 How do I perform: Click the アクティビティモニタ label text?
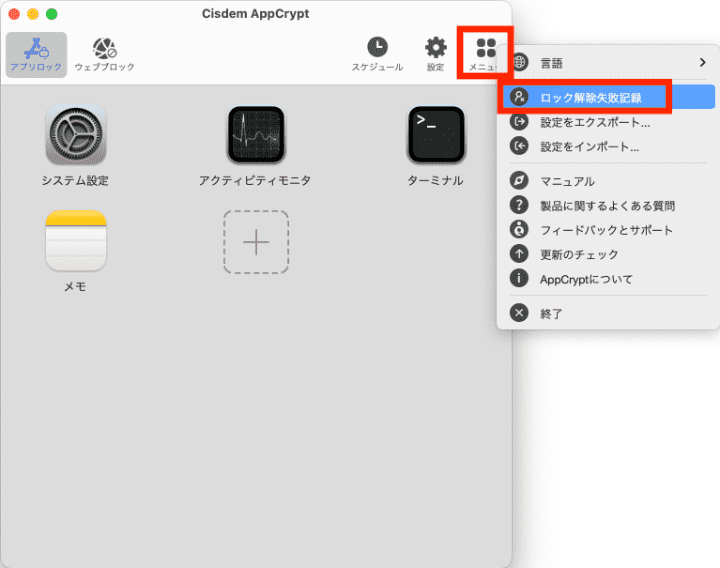click(x=255, y=180)
